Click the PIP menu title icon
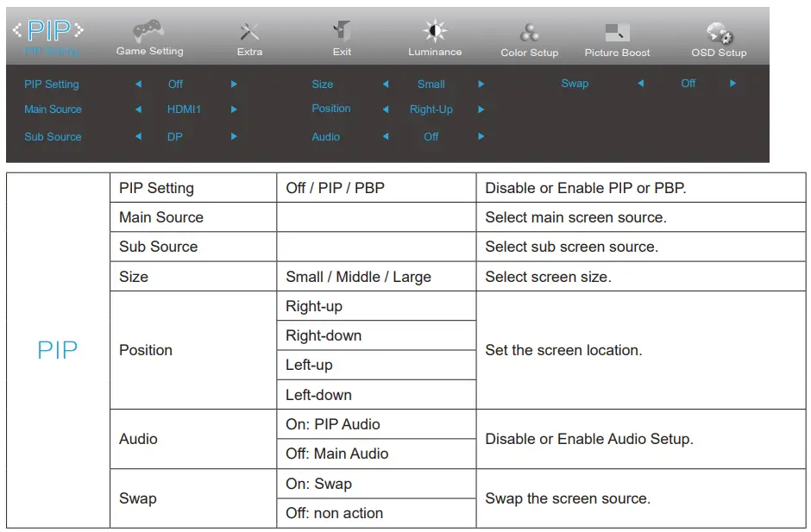This screenshot has width=811, height=532. point(48,31)
